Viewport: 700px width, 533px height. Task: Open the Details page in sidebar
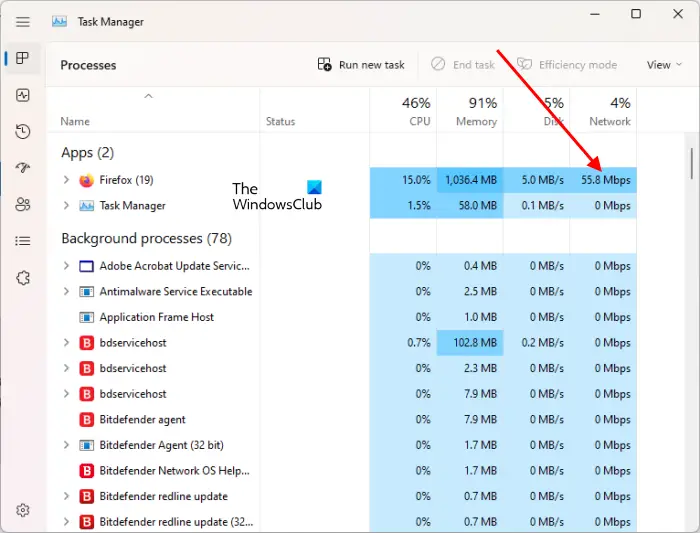(23, 241)
